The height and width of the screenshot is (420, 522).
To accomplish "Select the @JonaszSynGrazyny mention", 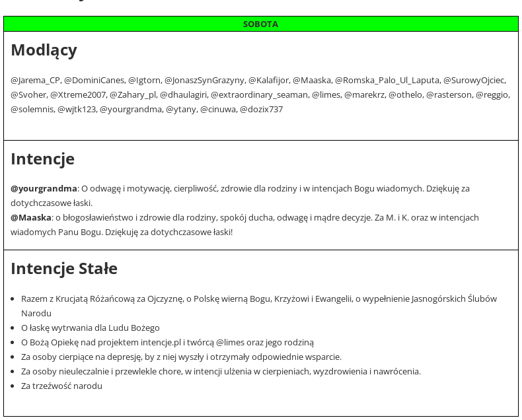I will tap(204, 80).
